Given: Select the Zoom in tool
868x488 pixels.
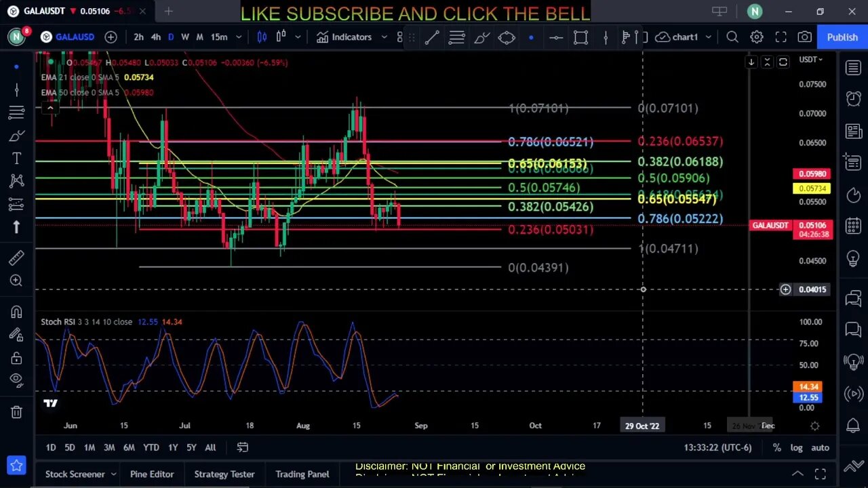Looking at the screenshot, I should click(x=16, y=281).
